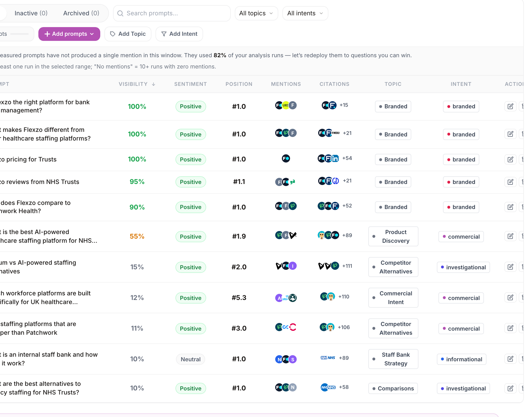
Task: Click the Add Topic button
Action: (128, 34)
